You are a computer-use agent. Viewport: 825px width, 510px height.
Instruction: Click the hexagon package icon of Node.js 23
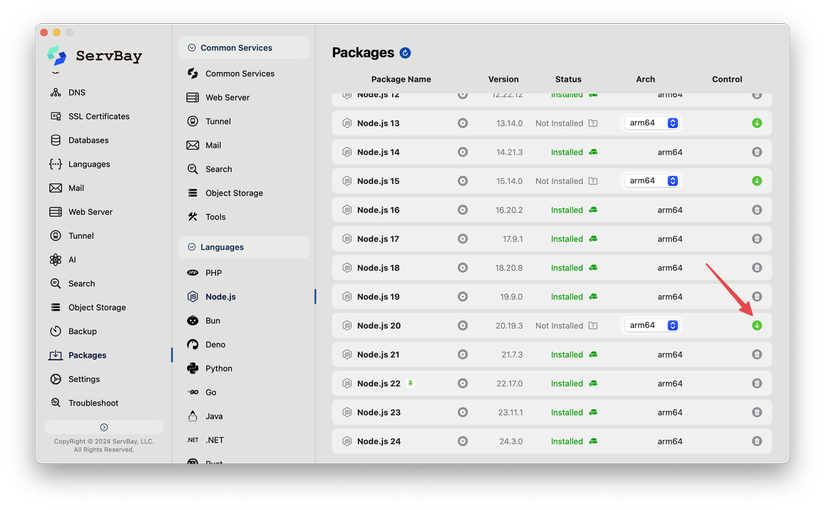point(347,413)
